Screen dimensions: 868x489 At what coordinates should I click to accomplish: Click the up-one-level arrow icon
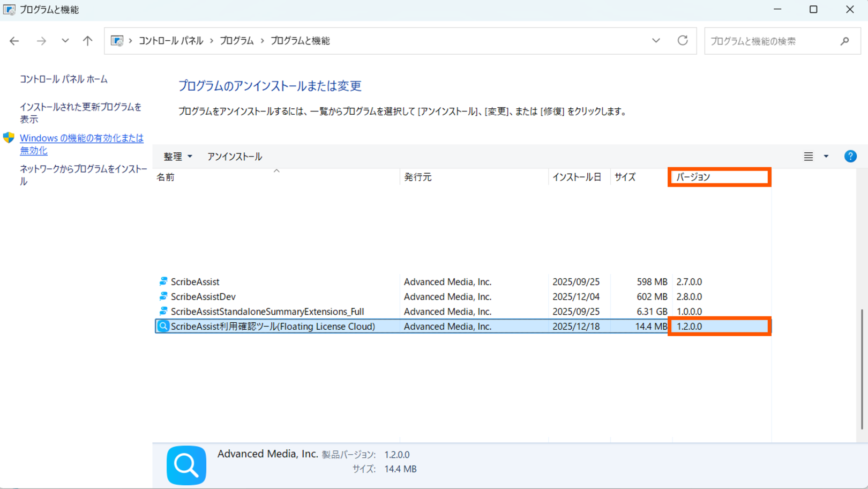[87, 41]
